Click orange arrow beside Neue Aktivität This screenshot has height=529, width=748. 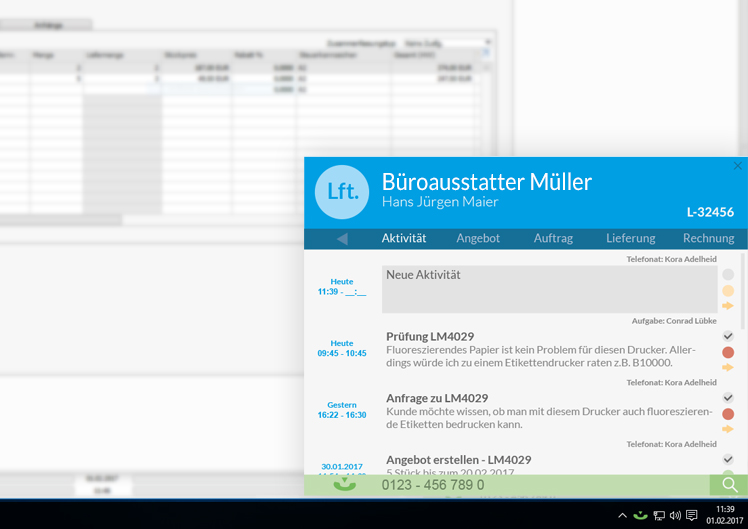[728, 306]
